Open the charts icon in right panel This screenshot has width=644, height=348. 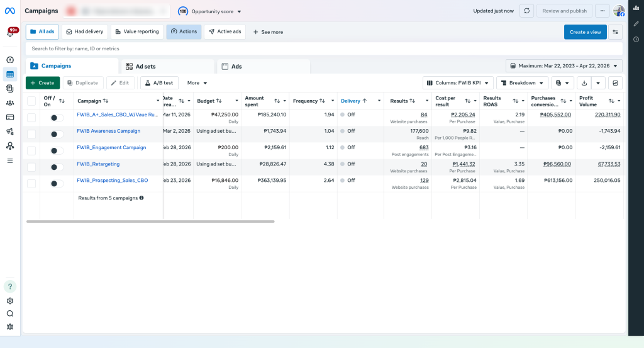pyautogui.click(x=636, y=8)
